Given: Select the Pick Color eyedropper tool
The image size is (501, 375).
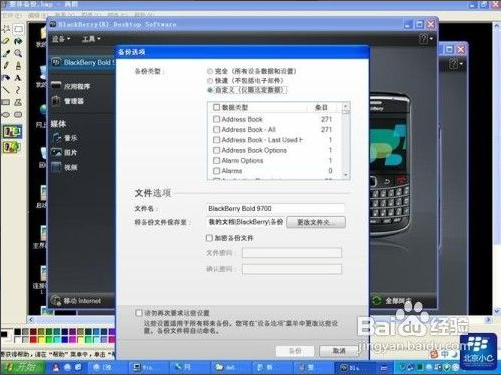Looking at the screenshot, I should pyautogui.click(x=6, y=53).
